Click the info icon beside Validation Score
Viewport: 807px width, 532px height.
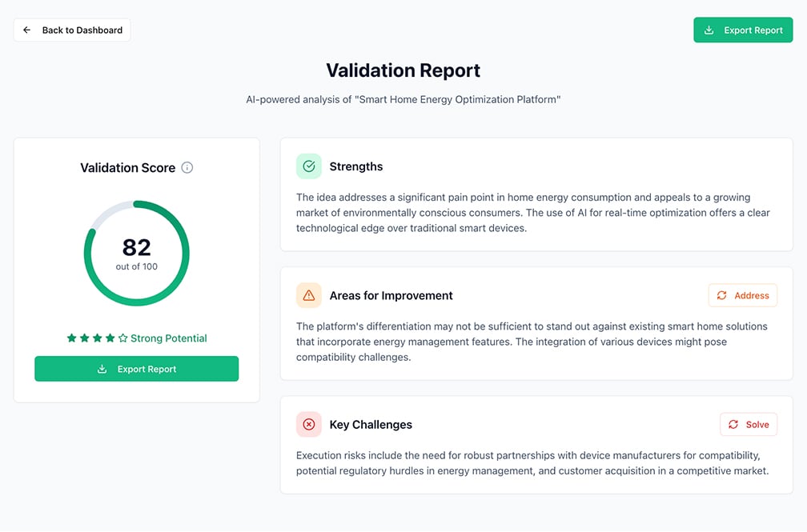click(x=187, y=168)
